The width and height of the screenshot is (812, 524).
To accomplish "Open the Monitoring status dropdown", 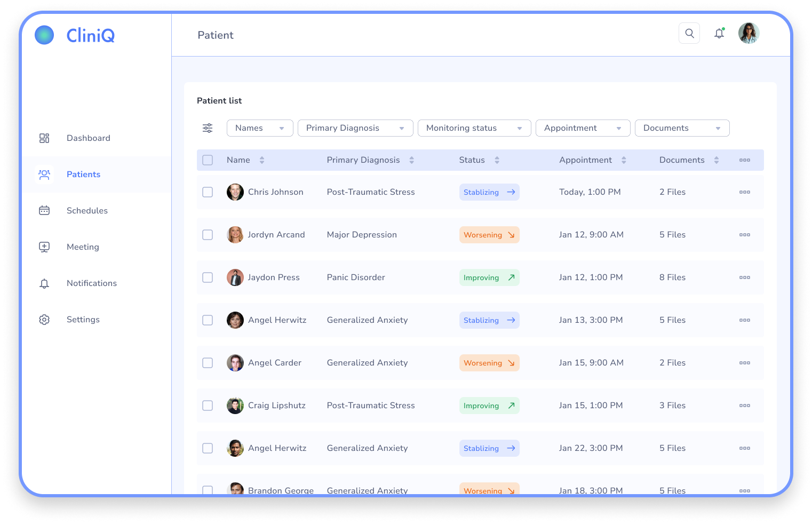I will 474,128.
